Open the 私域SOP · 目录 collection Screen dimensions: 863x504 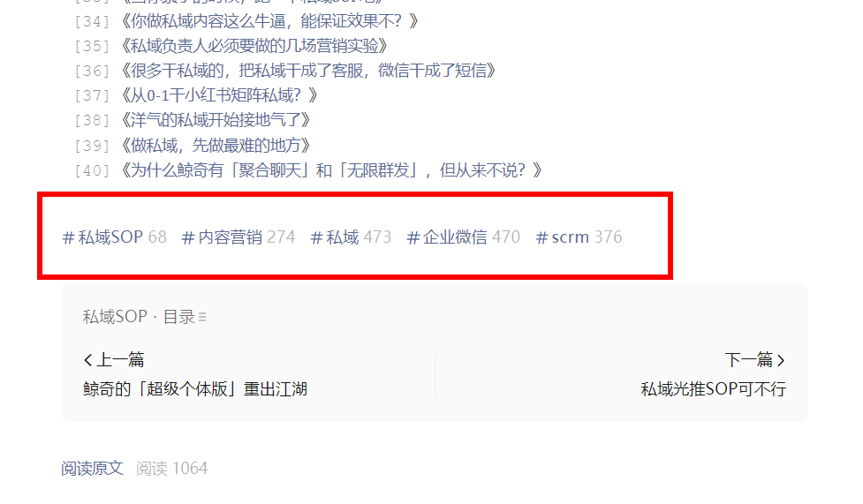click(144, 317)
